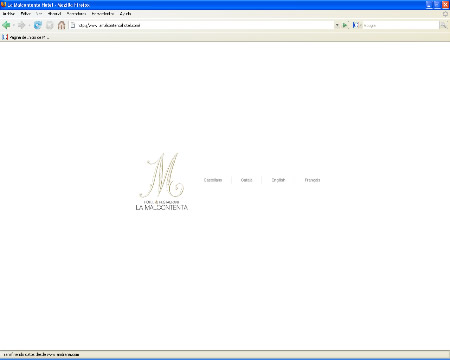
Task: Open the Ayuda menu
Action: (x=125, y=14)
